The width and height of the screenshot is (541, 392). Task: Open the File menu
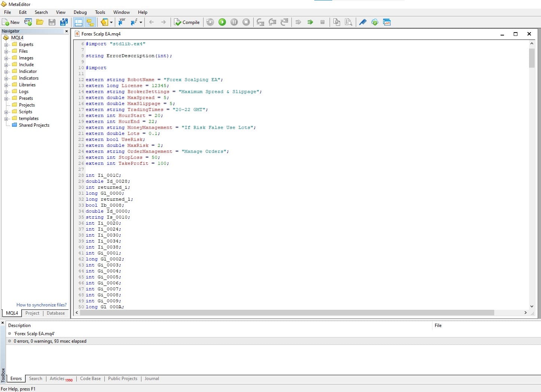point(7,12)
